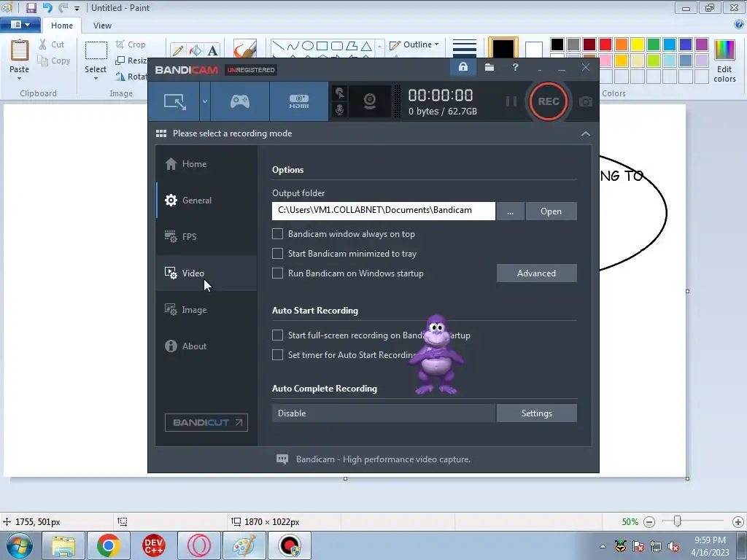Pick the red color swatch in palette
This screenshot has height=560, width=747.
[x=605, y=44]
